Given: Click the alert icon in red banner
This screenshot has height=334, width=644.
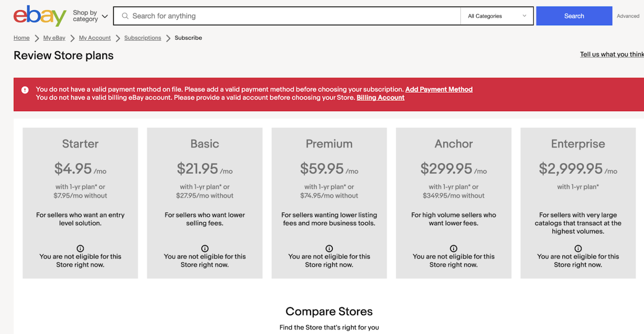Looking at the screenshot, I should [25, 90].
